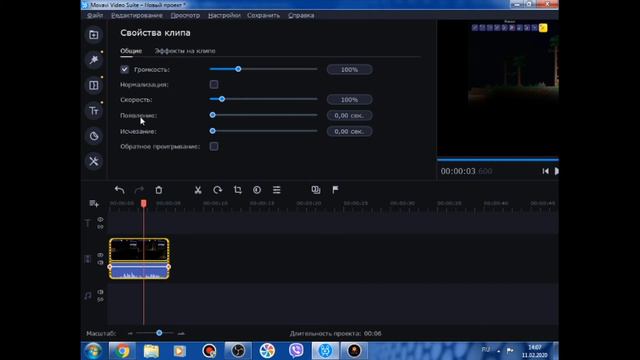Delete selected clip with trash icon
This screenshot has width=640, height=360.
pos(159,190)
